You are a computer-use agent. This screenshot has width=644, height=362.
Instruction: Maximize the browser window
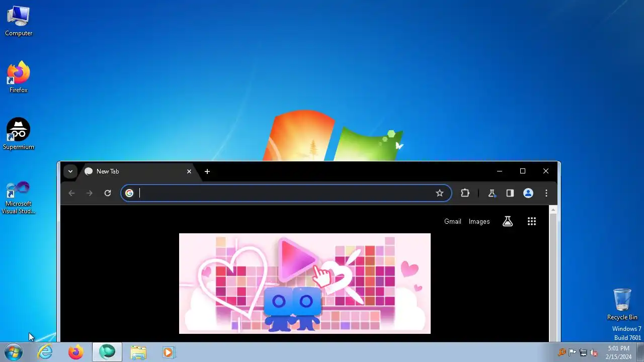pos(523,171)
